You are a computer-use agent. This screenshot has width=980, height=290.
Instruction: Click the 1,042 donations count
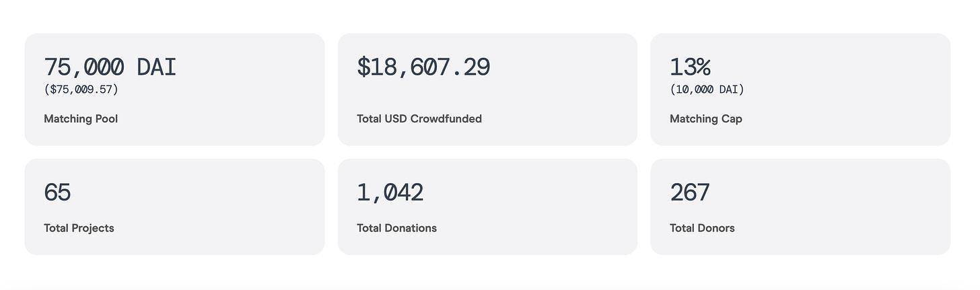click(x=390, y=193)
